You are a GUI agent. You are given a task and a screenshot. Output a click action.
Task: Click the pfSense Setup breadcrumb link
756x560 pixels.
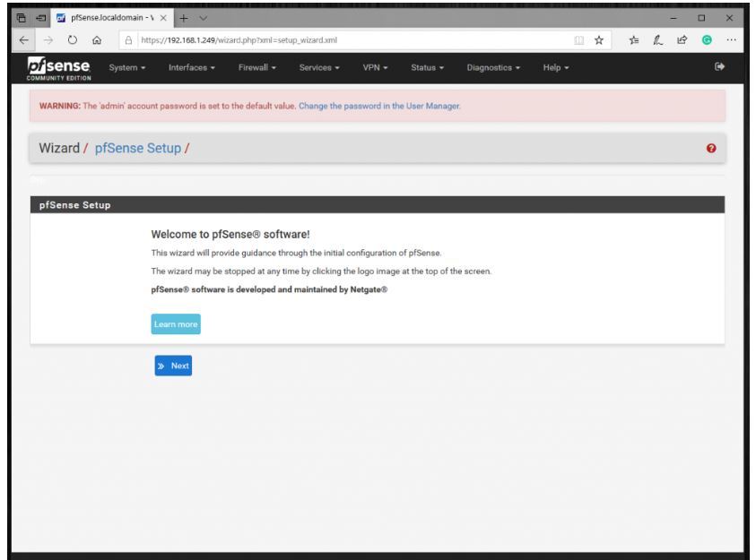[x=138, y=149]
